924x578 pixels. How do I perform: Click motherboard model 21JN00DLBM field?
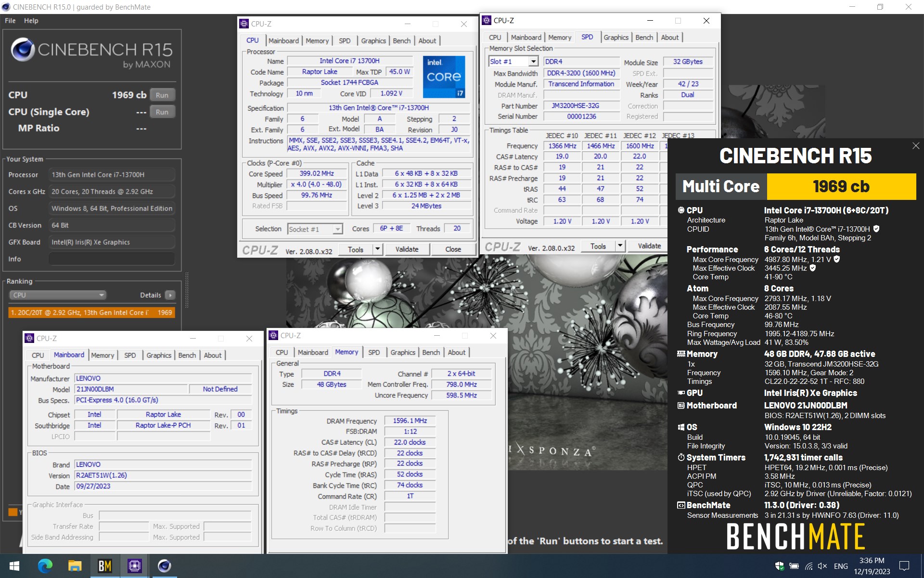pyautogui.click(x=130, y=389)
